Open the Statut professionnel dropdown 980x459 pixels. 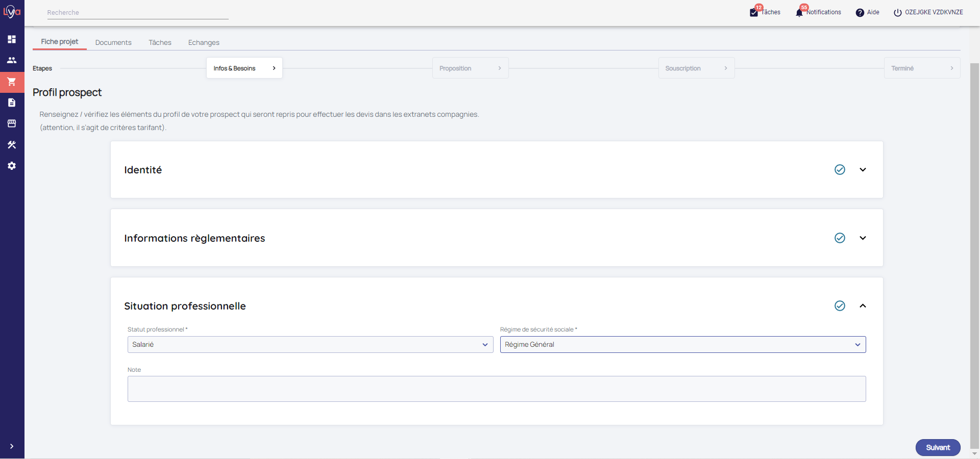[x=310, y=345]
